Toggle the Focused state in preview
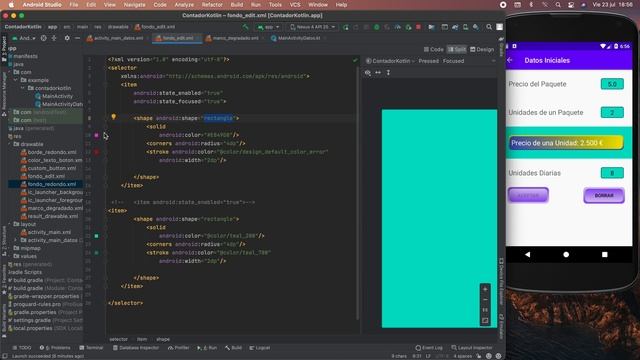Image resolution: width=640 pixels, height=360 pixels. [x=453, y=61]
